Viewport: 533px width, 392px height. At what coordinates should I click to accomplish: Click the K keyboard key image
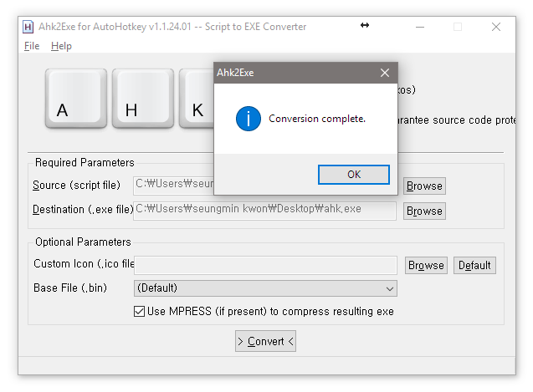coord(197,99)
